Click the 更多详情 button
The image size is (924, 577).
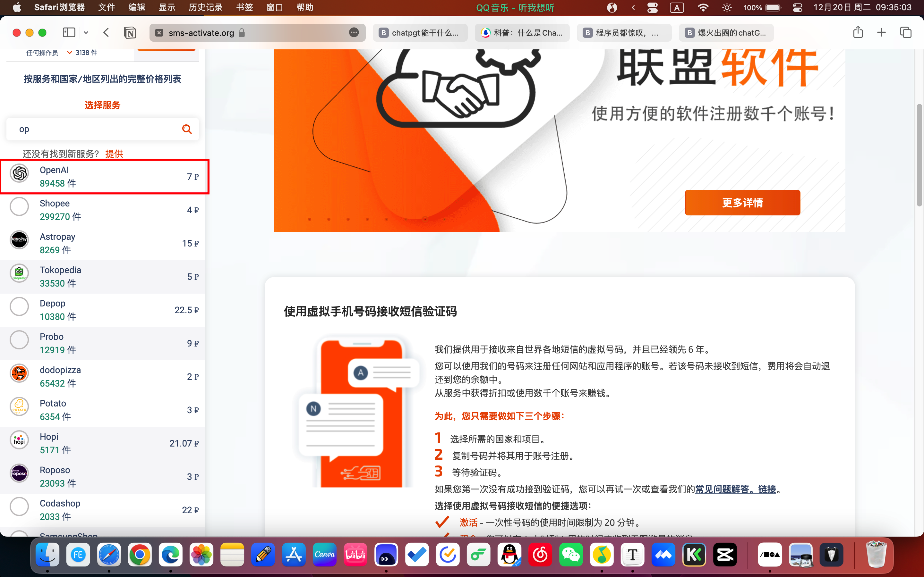(x=742, y=203)
